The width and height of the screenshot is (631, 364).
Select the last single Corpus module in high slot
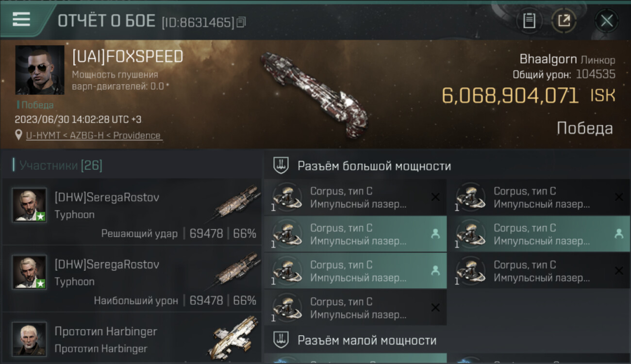pyautogui.click(x=355, y=308)
